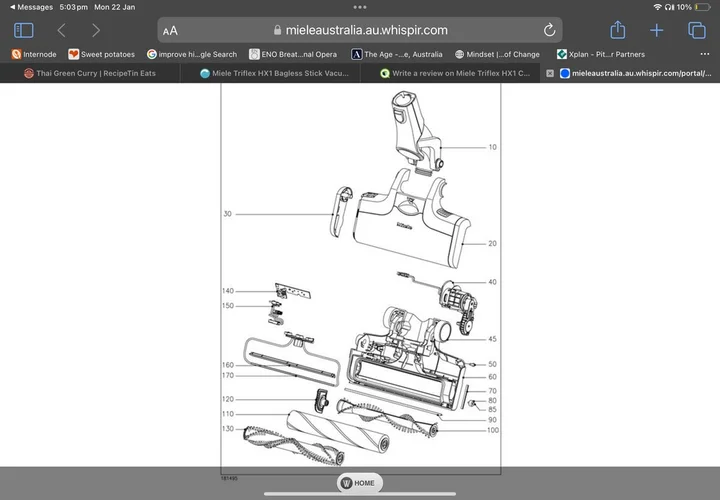Screen dimensions: 720x500
Task: Go forward to the next page
Action: coord(96,30)
